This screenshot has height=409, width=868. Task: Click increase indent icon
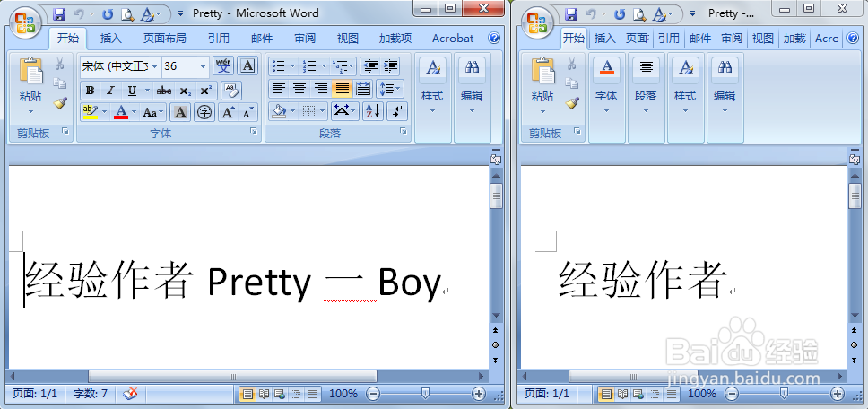(x=390, y=66)
